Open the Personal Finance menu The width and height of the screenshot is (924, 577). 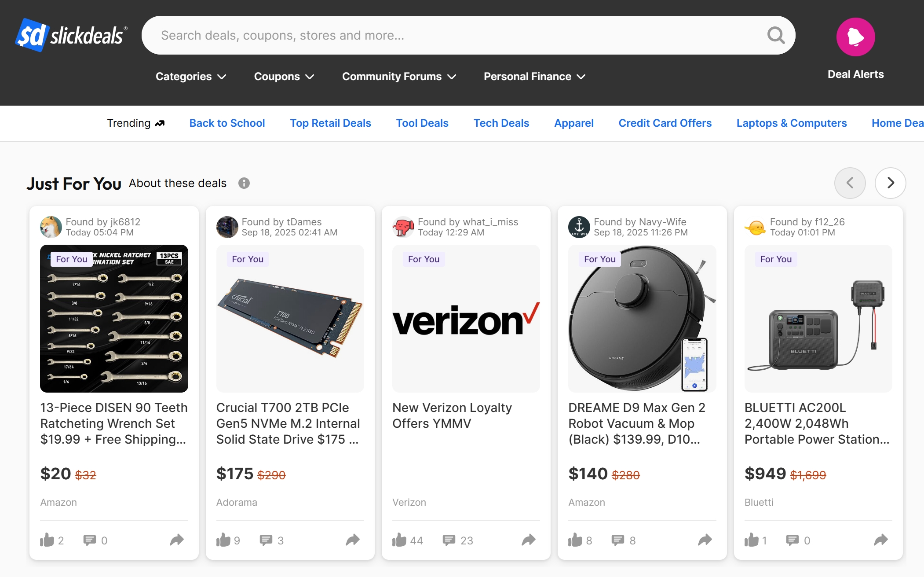click(x=534, y=77)
